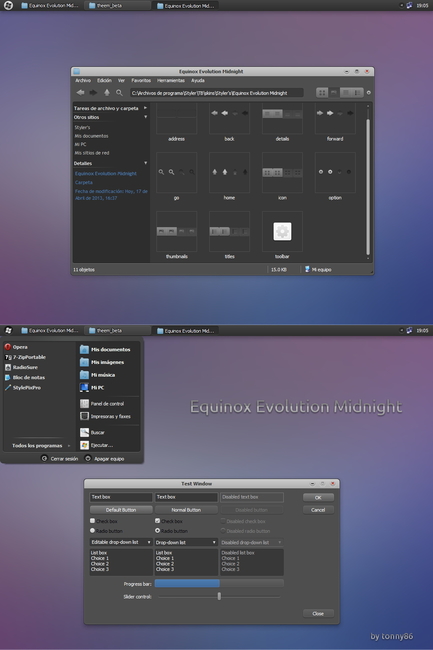This screenshot has height=650, width=433.
Task: Click Apagar equipo to shut down
Action: pyautogui.click(x=104, y=458)
